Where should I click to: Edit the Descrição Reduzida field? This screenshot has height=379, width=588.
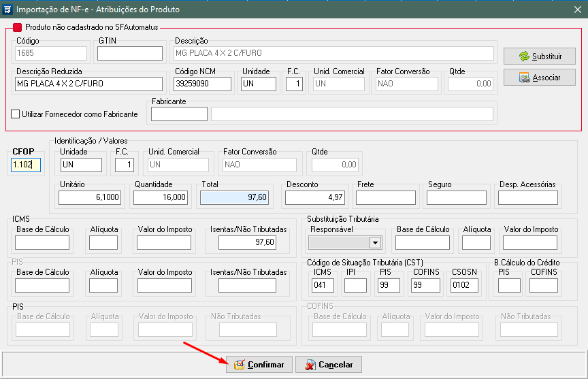coord(89,84)
